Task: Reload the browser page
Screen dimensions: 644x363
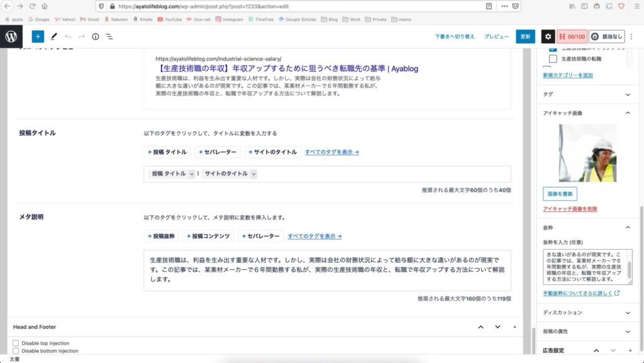Action: [x=32, y=6]
